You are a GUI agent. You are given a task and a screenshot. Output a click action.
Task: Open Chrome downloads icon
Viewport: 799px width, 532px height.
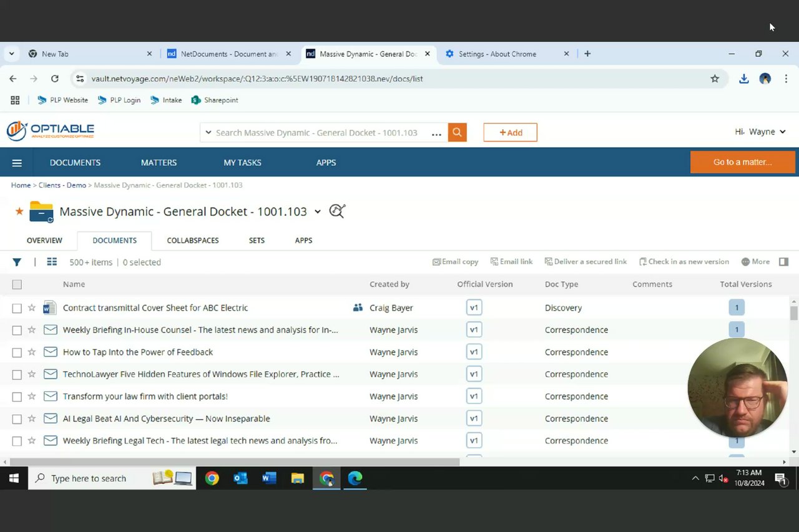743,79
